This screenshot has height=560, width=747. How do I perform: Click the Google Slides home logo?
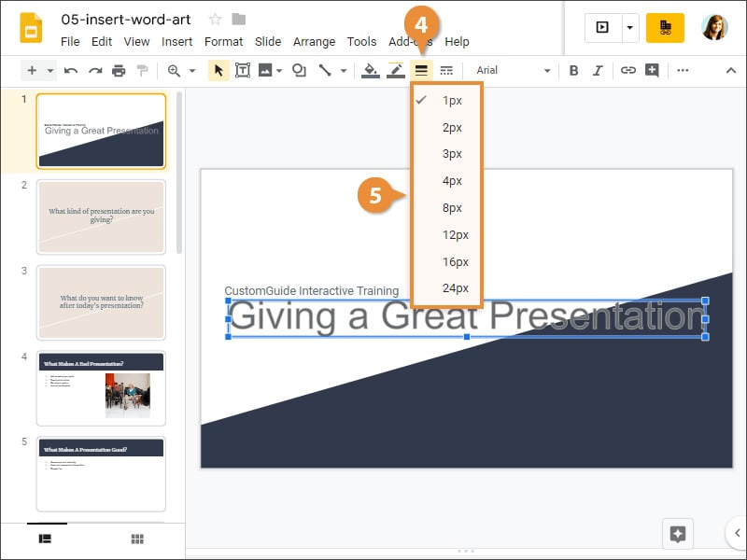point(31,29)
